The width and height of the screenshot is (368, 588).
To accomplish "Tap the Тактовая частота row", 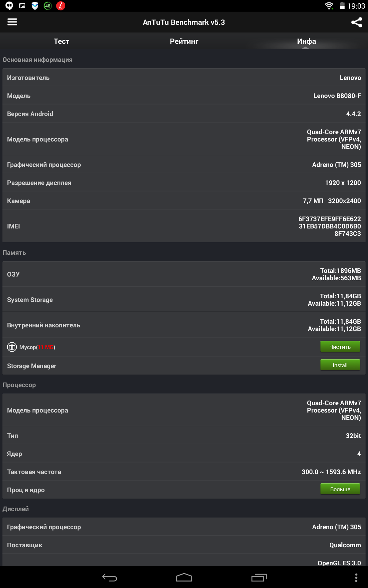I will pos(184,472).
